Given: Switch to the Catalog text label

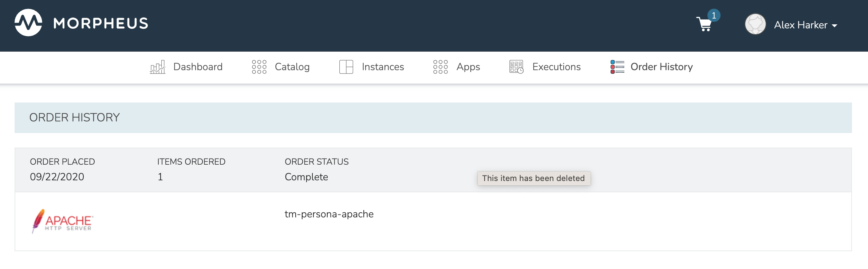Looking at the screenshot, I should click(x=292, y=67).
